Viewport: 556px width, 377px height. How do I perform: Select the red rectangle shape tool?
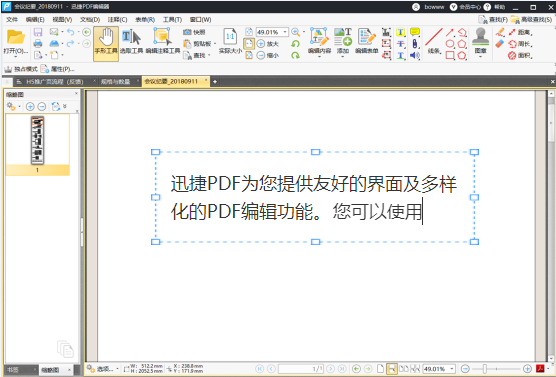(450, 55)
